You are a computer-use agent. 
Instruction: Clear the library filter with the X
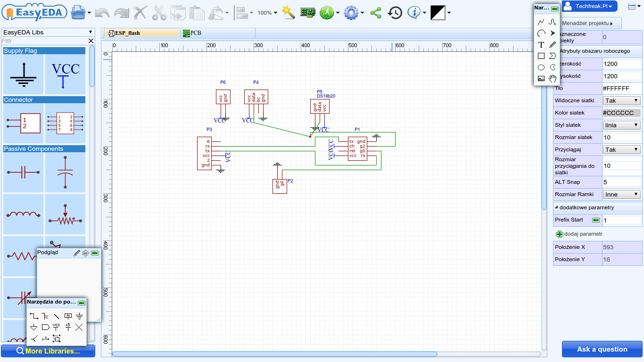click(91, 41)
